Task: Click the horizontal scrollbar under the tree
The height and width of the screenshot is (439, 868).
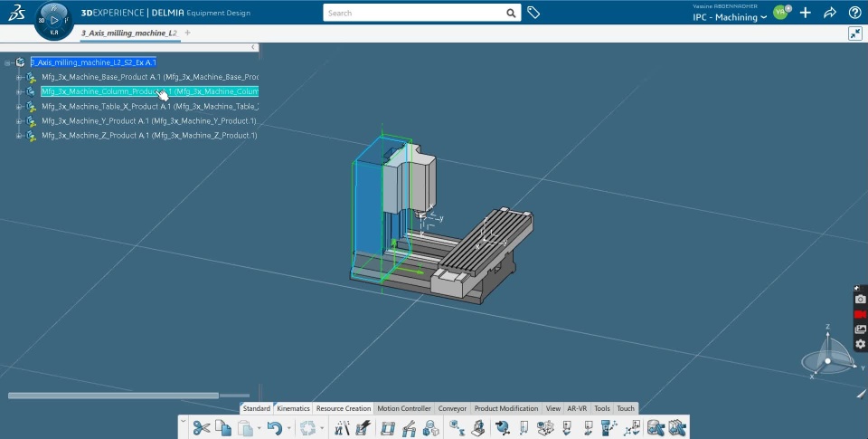Action: click(x=113, y=396)
